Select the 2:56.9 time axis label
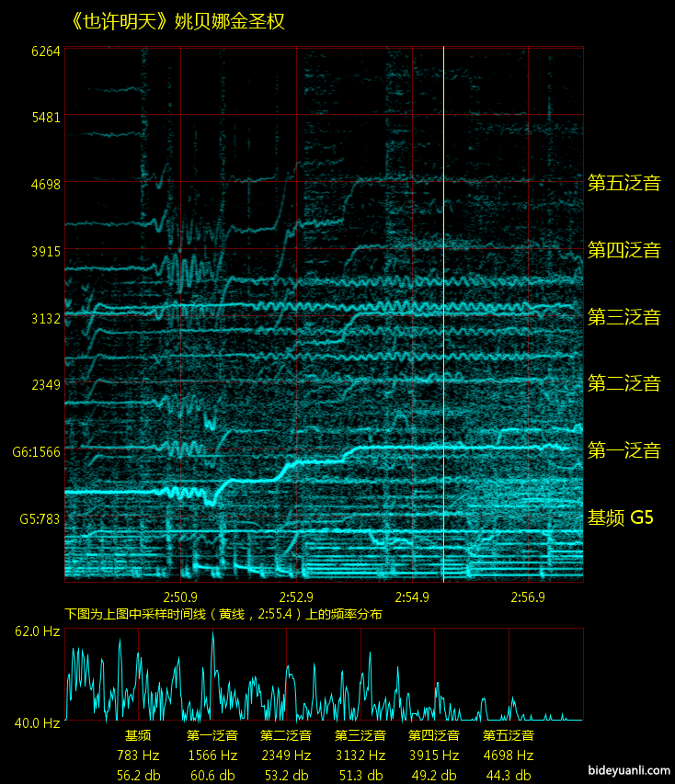This screenshot has width=675, height=784. coord(528,597)
